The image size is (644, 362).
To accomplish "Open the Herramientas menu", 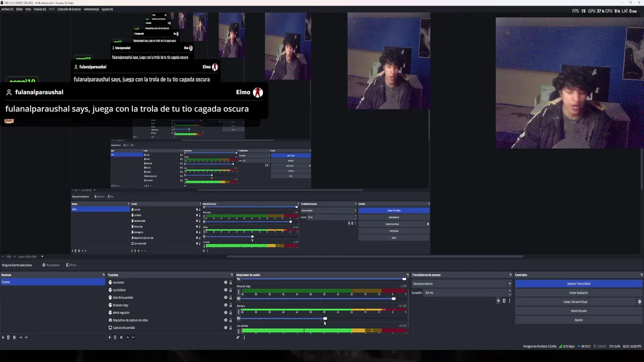I will point(91,9).
